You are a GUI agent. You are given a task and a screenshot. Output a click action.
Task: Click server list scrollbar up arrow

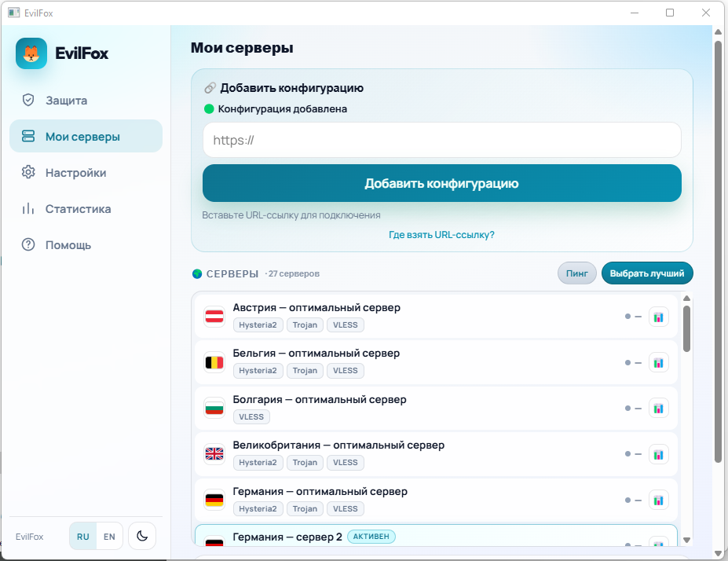686,298
